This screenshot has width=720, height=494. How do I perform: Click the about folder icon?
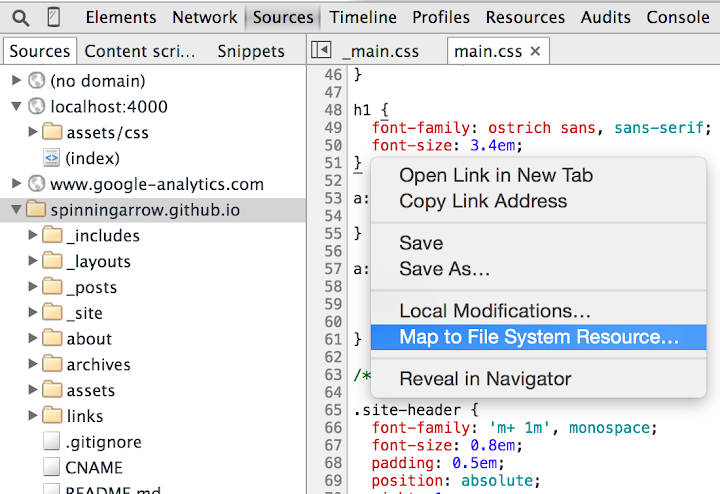tap(52, 337)
